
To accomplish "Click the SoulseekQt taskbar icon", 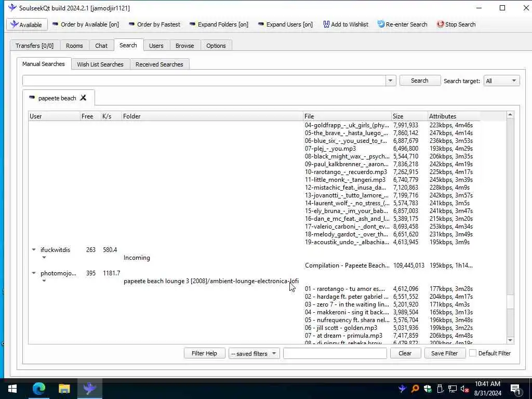I will pos(89,389).
